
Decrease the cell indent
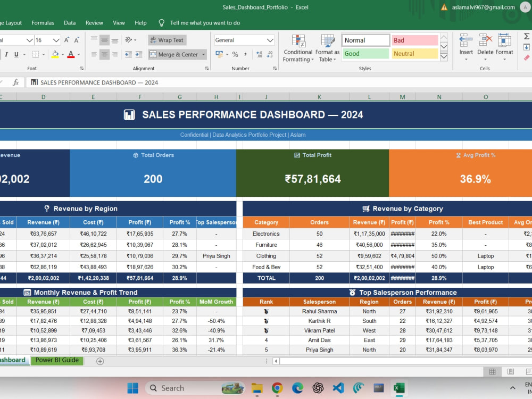pyautogui.click(x=128, y=54)
